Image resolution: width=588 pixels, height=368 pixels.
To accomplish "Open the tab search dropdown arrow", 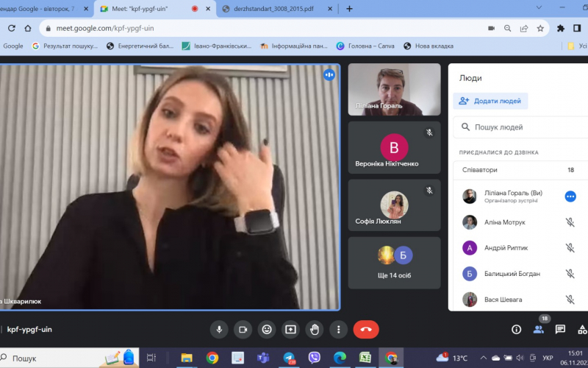I will click(539, 7).
